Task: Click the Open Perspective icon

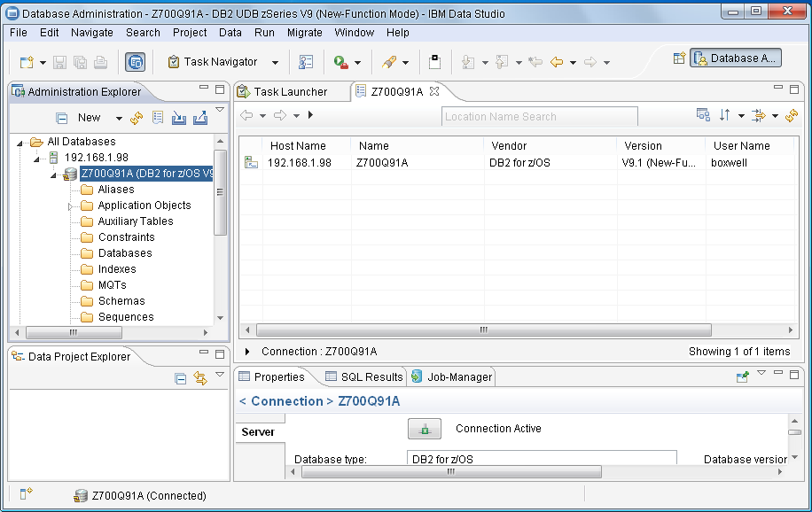Action: pyautogui.click(x=679, y=58)
